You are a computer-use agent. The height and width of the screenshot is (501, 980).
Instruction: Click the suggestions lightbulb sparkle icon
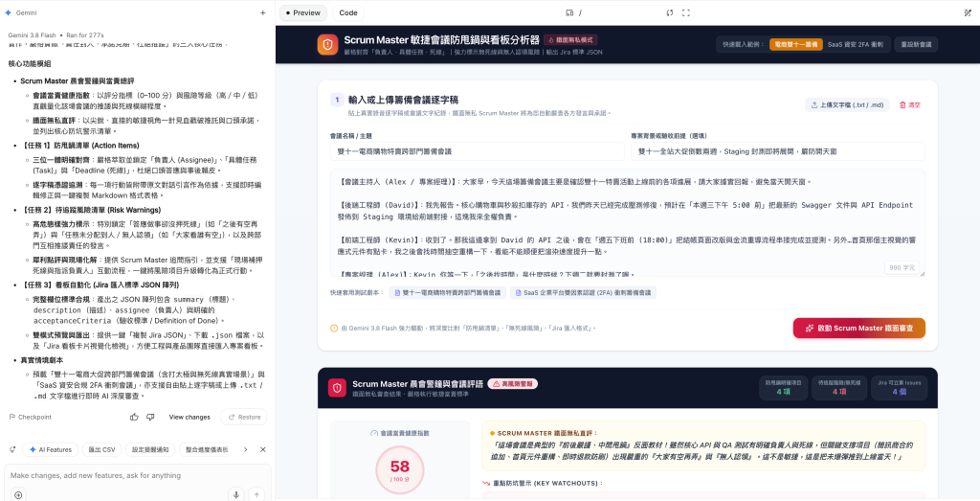tap(11, 449)
